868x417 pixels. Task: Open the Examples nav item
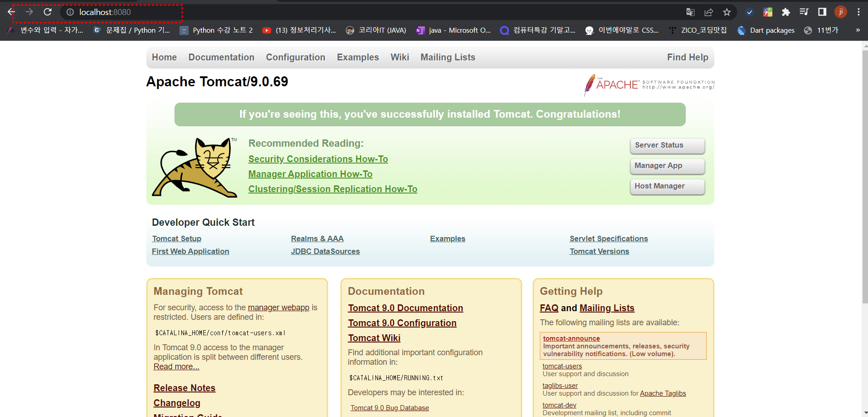tap(358, 57)
